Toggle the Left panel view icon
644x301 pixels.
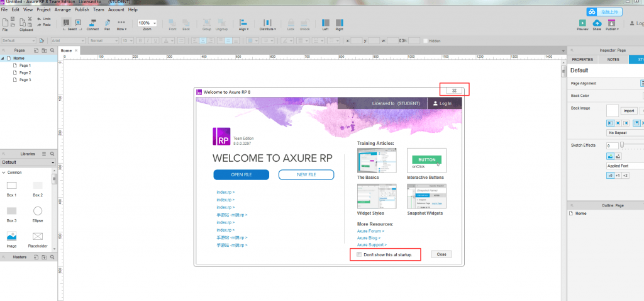326,22
